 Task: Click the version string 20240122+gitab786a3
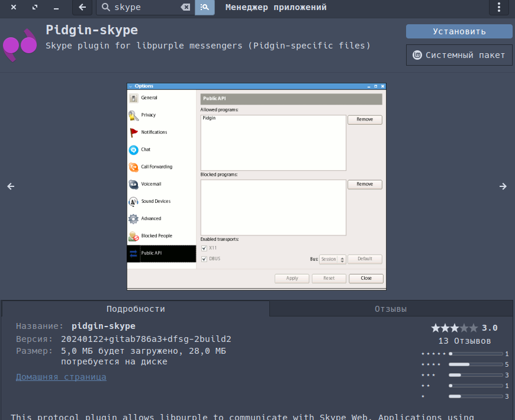[x=146, y=339]
